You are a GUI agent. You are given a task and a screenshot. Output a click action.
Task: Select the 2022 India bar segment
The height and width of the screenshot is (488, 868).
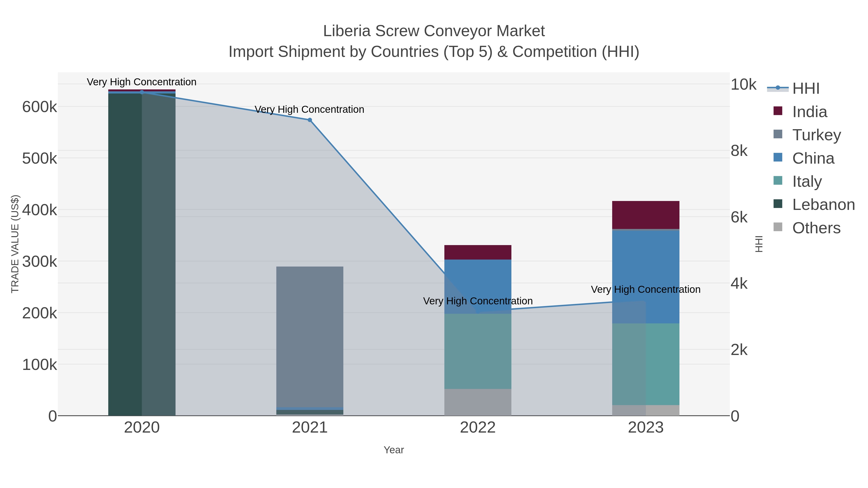(x=478, y=252)
